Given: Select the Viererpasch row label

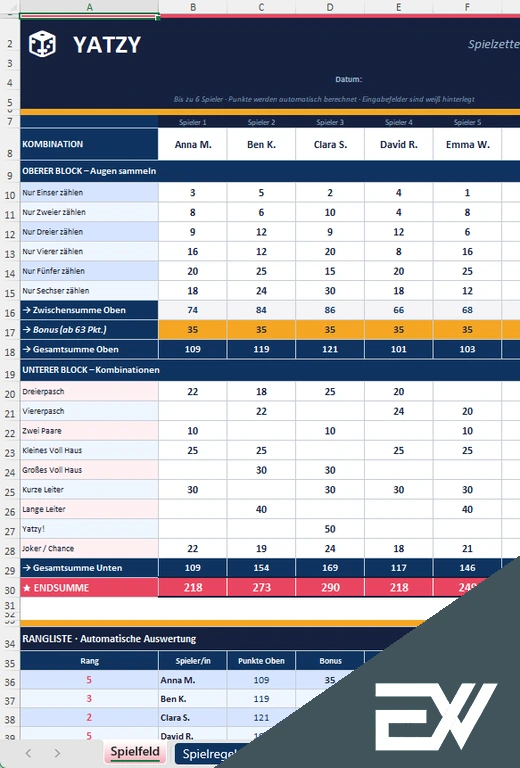Looking at the screenshot, I should (x=89, y=411).
